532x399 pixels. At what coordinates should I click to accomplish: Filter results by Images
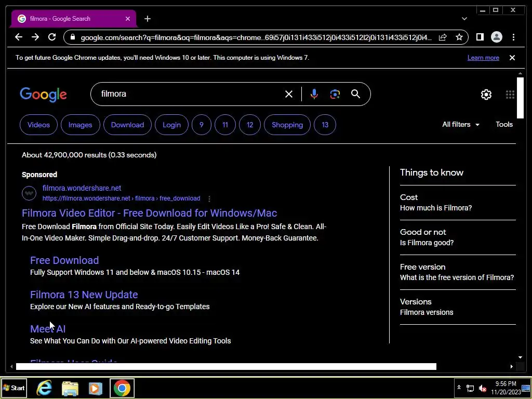tap(81, 125)
